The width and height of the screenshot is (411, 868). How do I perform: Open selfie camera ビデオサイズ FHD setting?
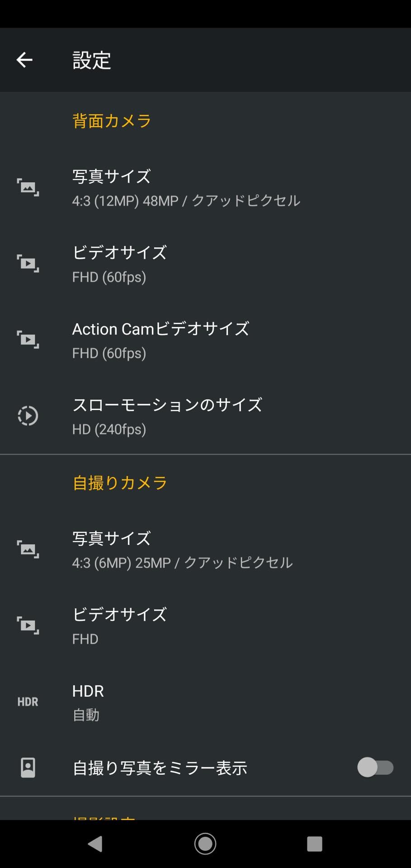pyautogui.click(x=205, y=626)
